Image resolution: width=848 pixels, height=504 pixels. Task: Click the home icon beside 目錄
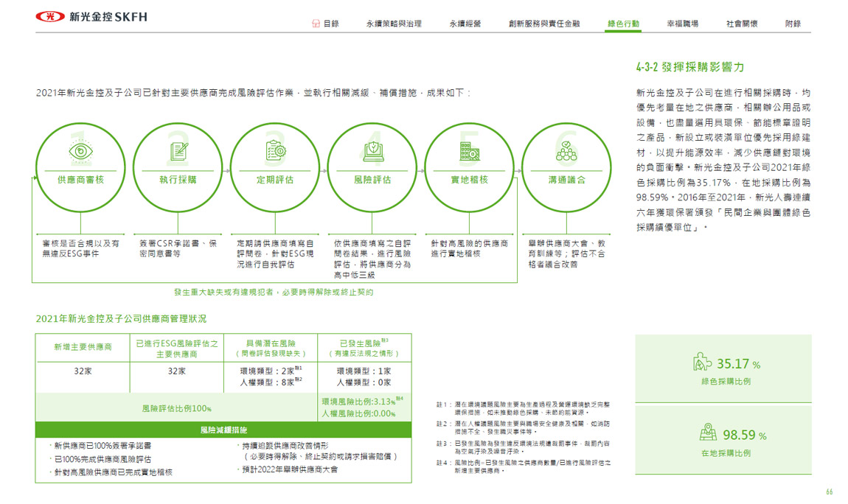pyautogui.click(x=316, y=24)
